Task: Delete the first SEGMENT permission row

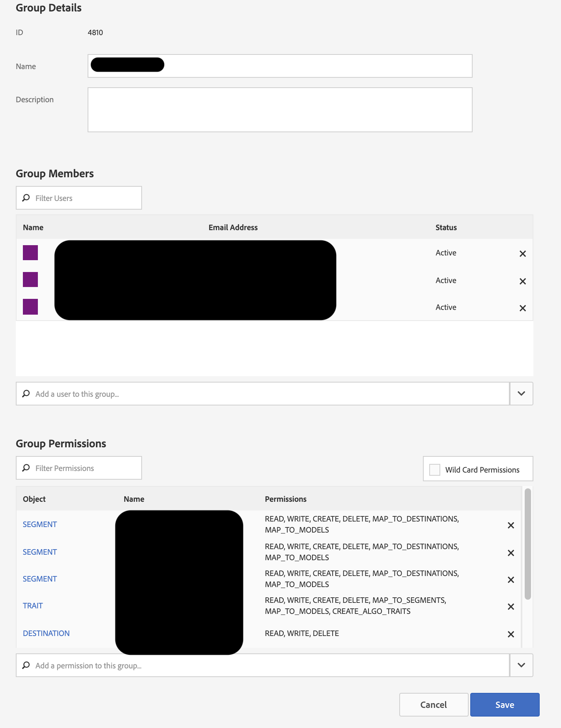Action: click(511, 525)
